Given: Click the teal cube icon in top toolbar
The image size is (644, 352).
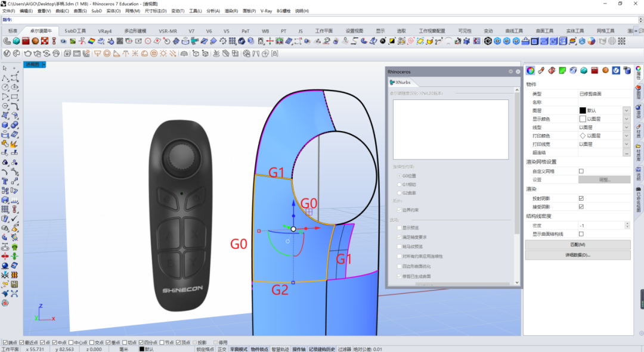Looking at the screenshot, I should click(16, 41).
